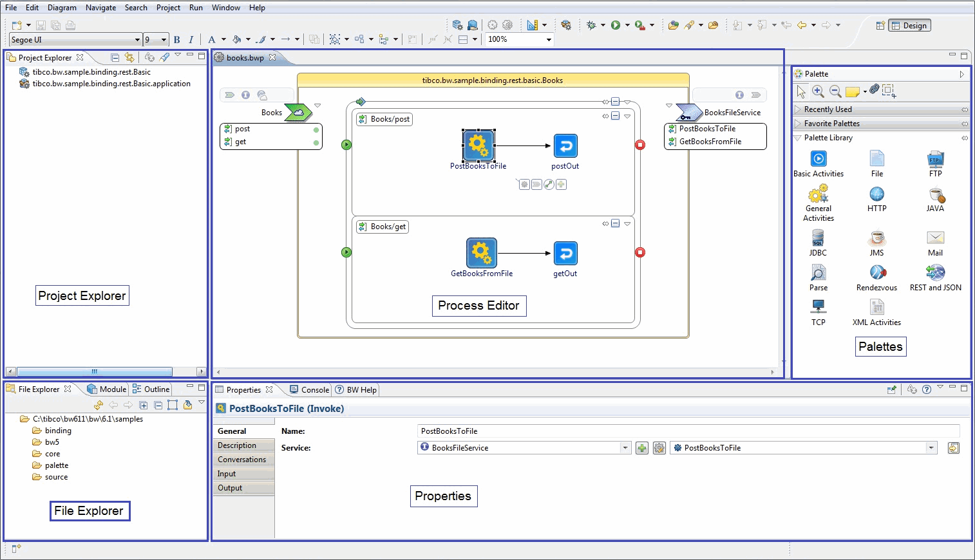975x560 pixels.
Task: Activate the Zoom In tool in the Palette
Action: point(819,91)
